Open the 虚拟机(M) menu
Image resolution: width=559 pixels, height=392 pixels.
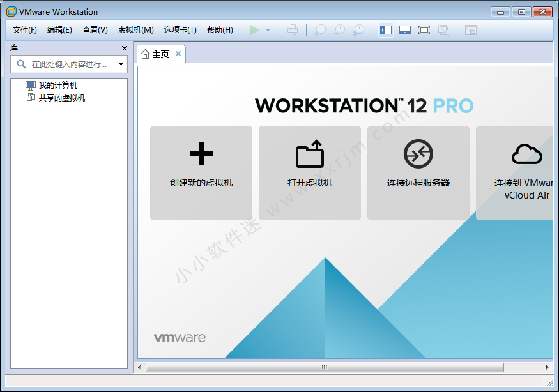pyautogui.click(x=136, y=30)
